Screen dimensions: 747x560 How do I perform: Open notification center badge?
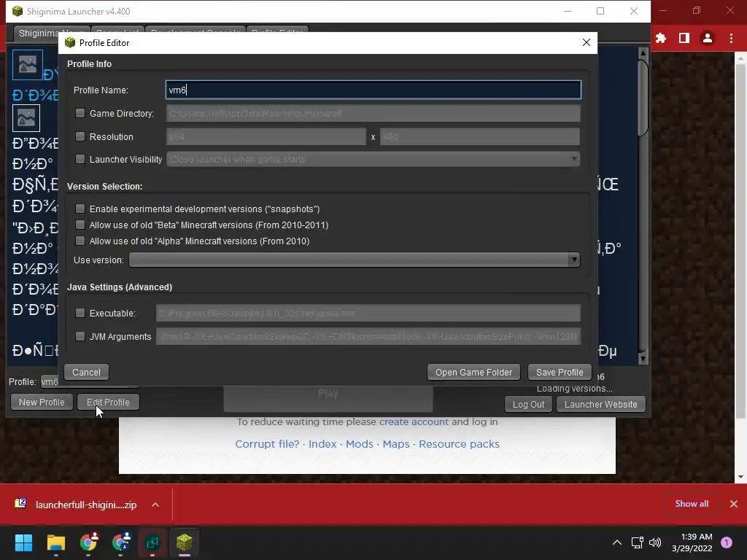tap(727, 542)
